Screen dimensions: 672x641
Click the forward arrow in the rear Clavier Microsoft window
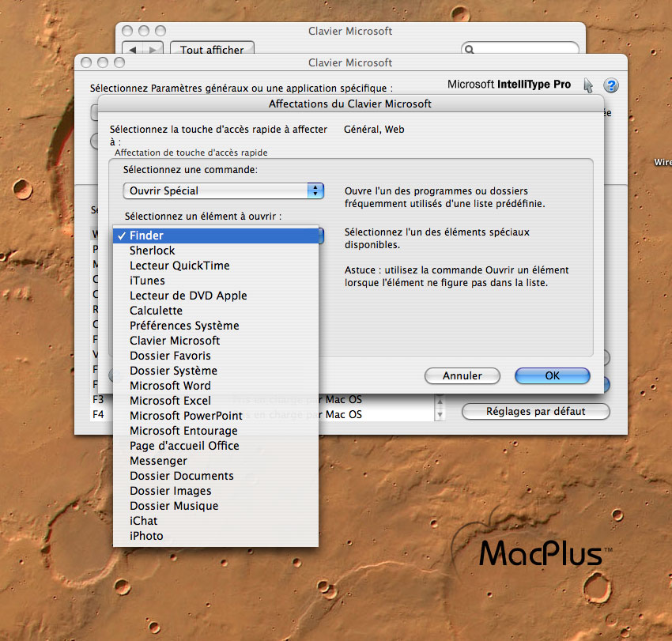pyautogui.click(x=153, y=49)
